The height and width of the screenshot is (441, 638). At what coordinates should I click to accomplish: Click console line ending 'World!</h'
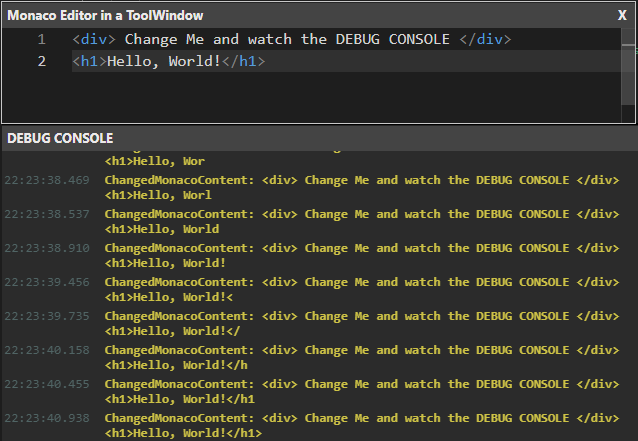pyautogui.click(x=176, y=365)
